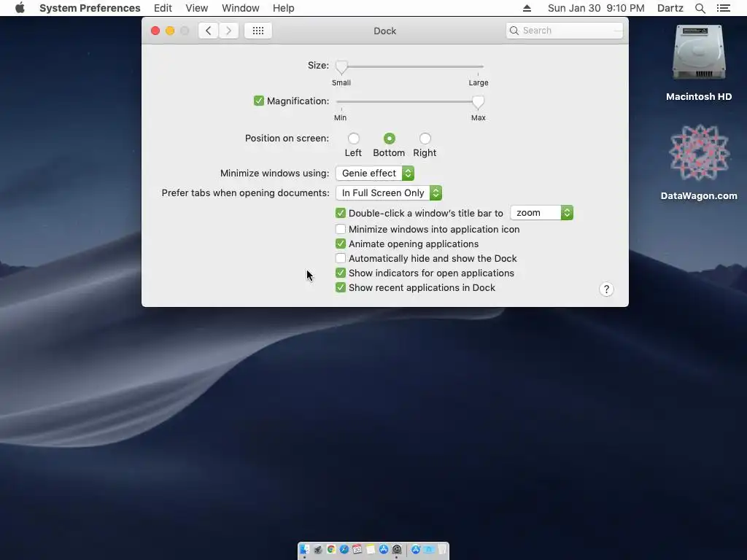Open In Full Screen Only dropdown
Image resolution: width=747 pixels, height=560 pixels.
[389, 192]
